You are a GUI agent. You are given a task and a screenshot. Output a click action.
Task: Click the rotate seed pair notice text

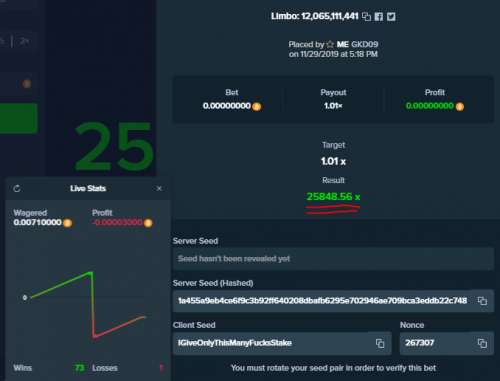click(333, 368)
